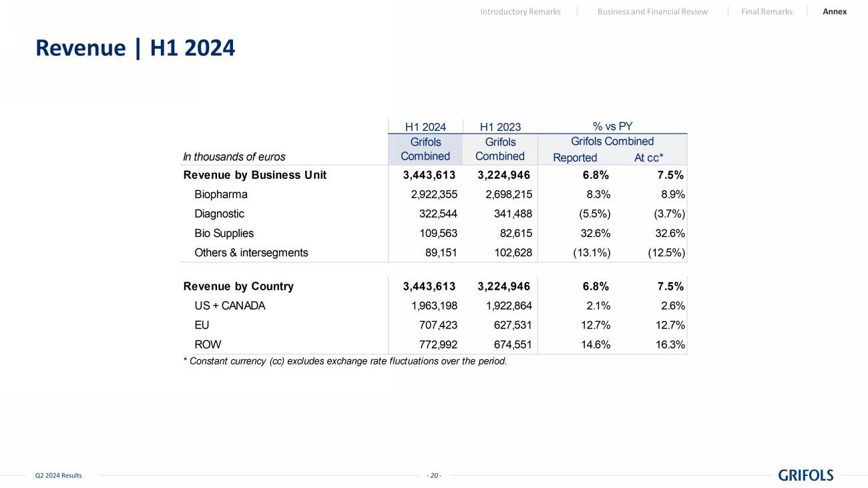Select the Annex tab
The width and height of the screenshot is (868, 488).
835,11
